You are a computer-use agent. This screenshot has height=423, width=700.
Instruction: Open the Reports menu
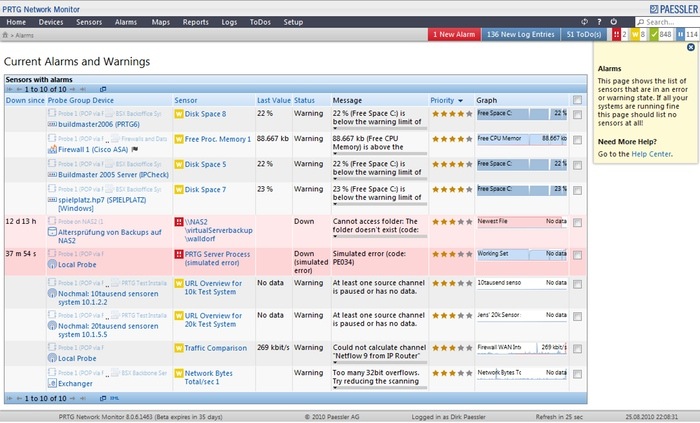click(x=196, y=22)
